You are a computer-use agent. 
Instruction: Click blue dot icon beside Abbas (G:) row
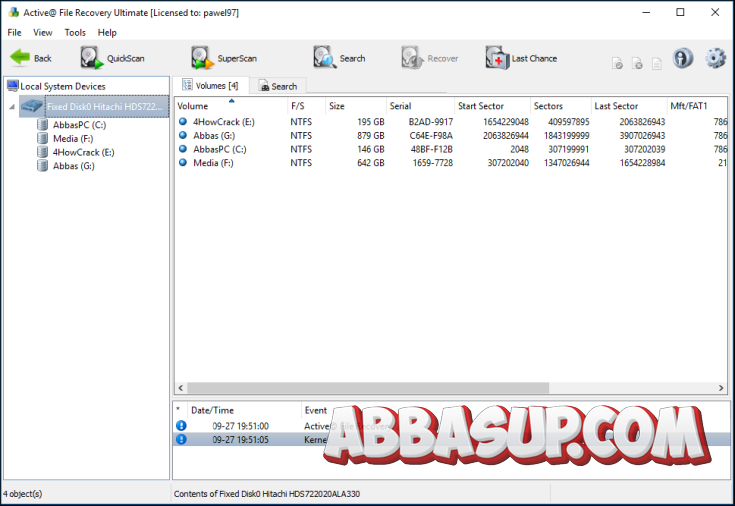pos(183,135)
